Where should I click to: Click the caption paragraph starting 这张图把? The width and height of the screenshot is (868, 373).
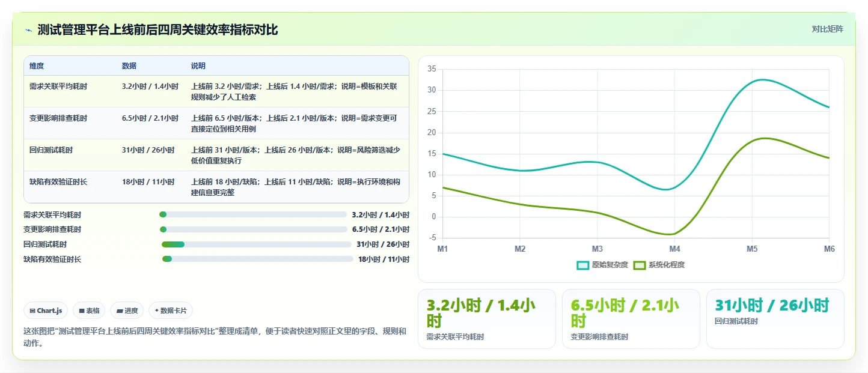[x=215, y=337]
